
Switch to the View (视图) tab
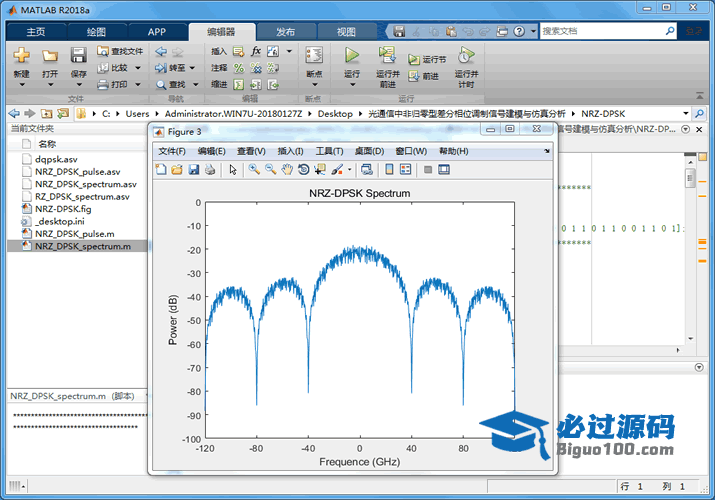point(346,31)
